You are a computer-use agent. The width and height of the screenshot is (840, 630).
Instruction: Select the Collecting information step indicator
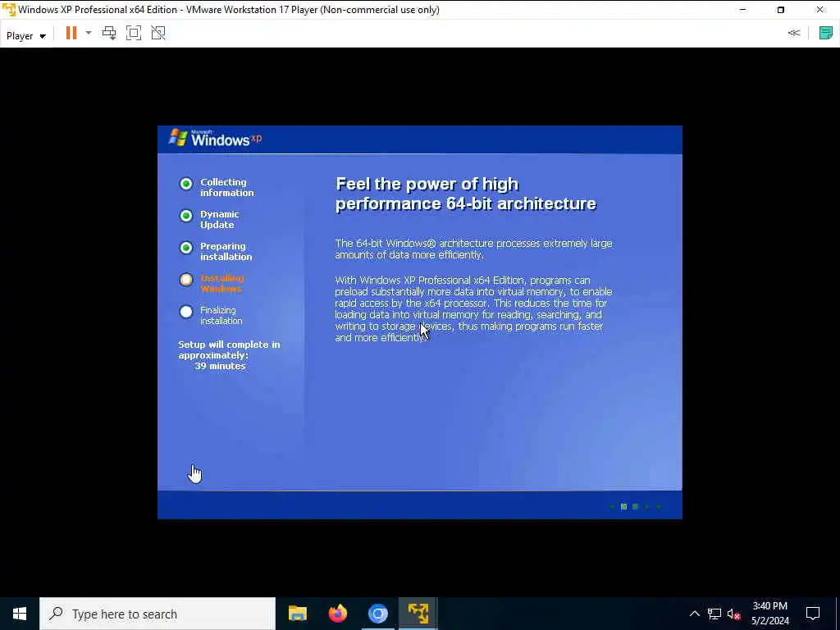click(x=186, y=184)
